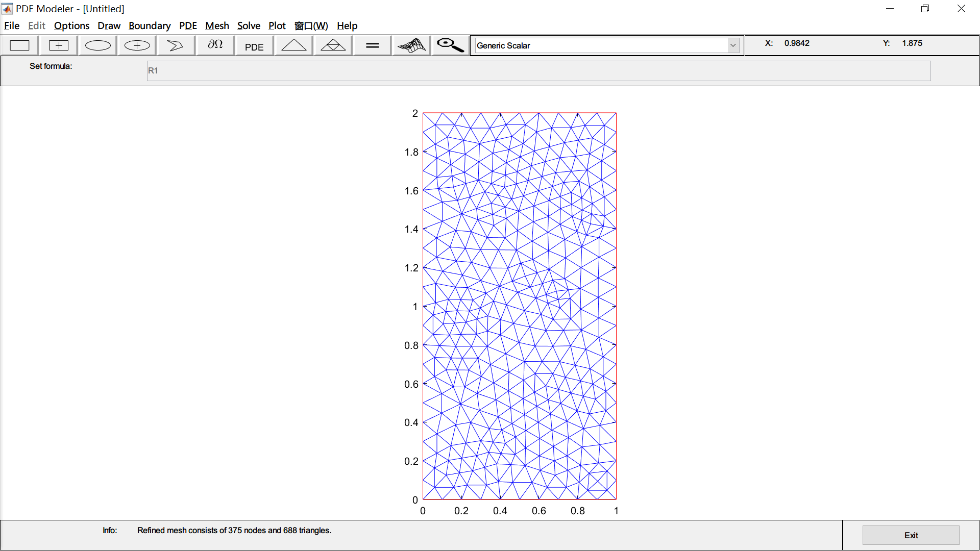Select the centered Ellipse tool
This screenshot has height=551, width=980.
pos(136,45)
